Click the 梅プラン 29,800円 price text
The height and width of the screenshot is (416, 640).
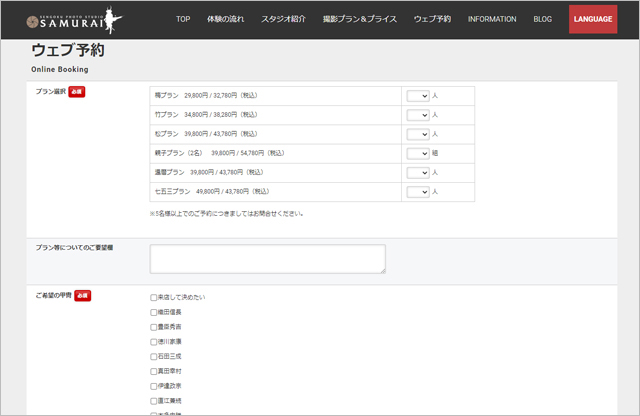pos(206,96)
